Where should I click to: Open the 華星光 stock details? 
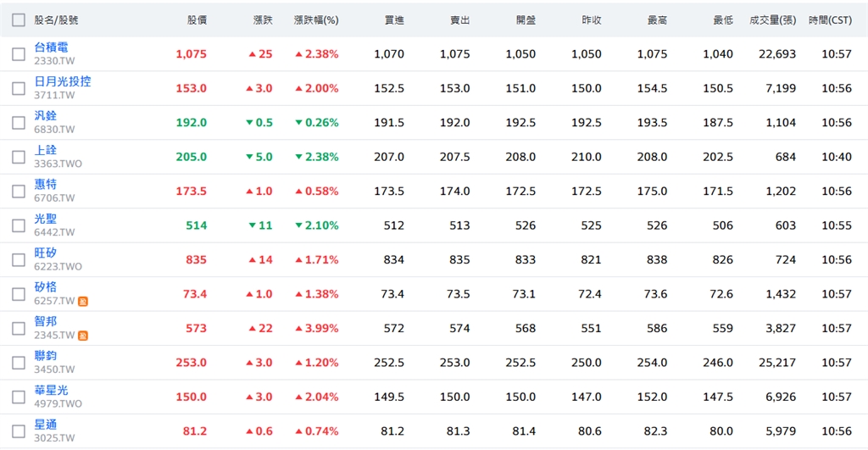51,390
